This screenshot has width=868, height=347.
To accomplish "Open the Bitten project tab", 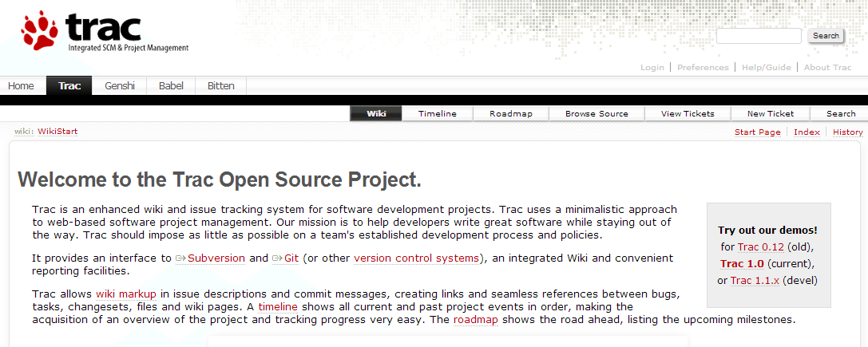I will (x=220, y=86).
